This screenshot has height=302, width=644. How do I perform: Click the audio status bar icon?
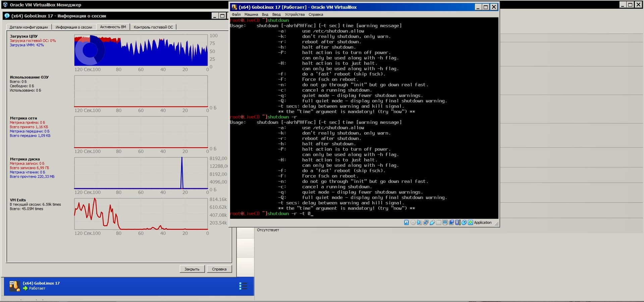pyautogui.click(x=419, y=222)
